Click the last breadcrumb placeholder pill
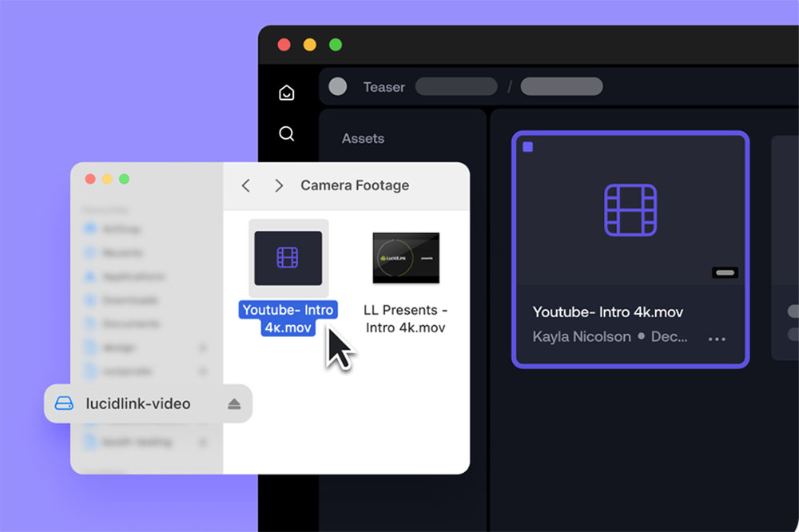This screenshot has width=799, height=532. pos(562,86)
